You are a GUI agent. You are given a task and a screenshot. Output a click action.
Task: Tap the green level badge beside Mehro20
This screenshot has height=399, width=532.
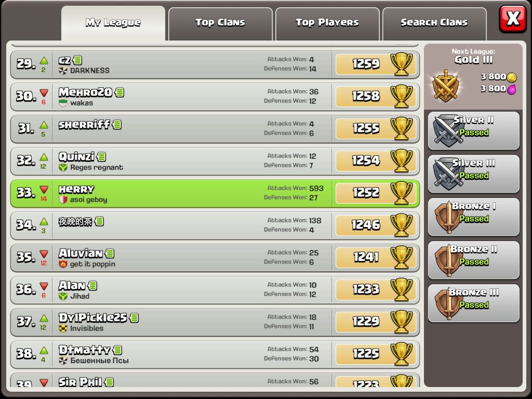[119, 92]
